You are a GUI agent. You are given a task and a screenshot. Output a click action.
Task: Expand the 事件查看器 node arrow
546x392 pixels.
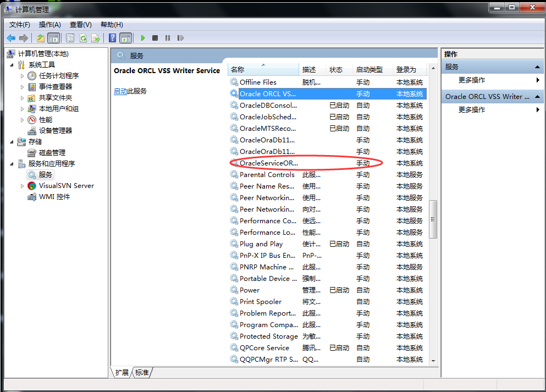[22, 87]
